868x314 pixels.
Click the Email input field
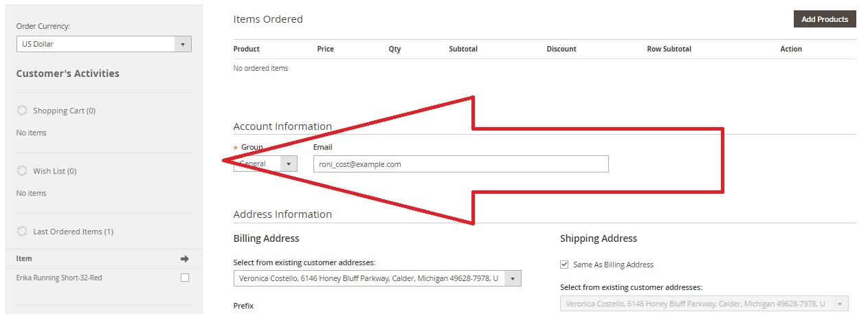tap(460, 164)
